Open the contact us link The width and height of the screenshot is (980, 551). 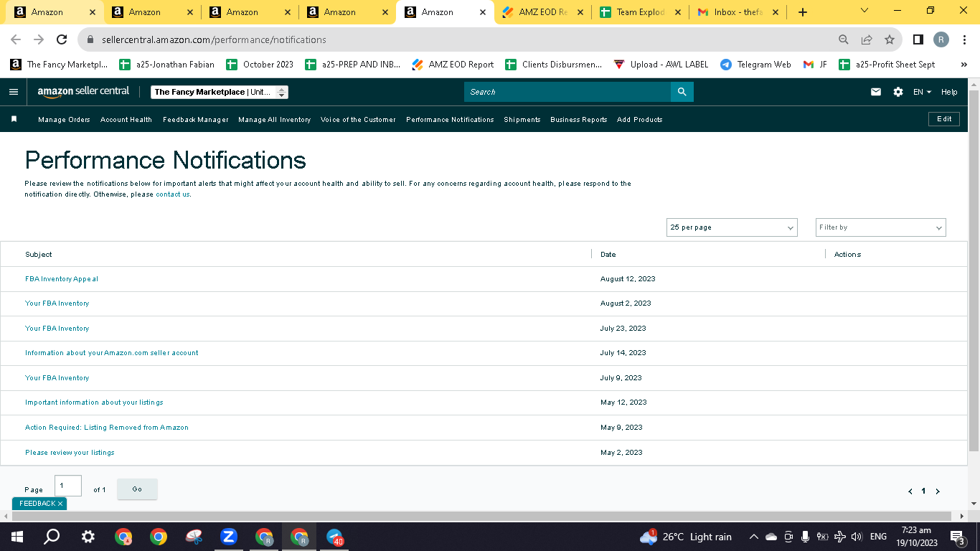173,194
